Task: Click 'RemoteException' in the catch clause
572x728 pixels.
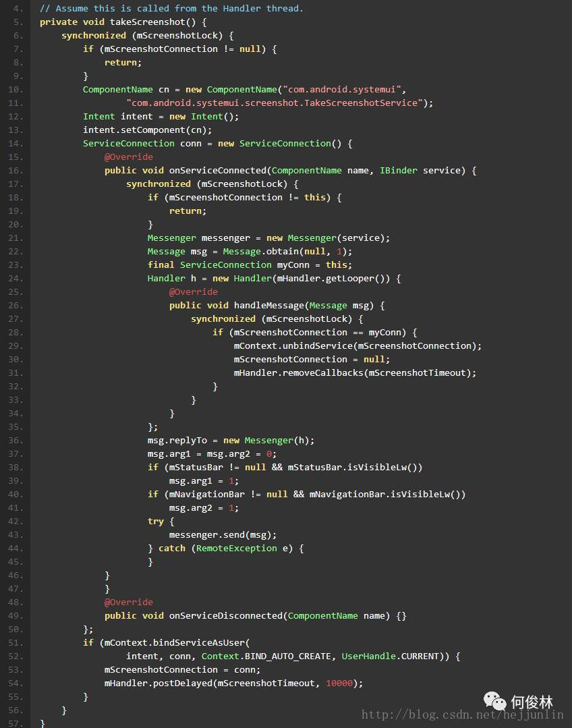Action: (236, 548)
